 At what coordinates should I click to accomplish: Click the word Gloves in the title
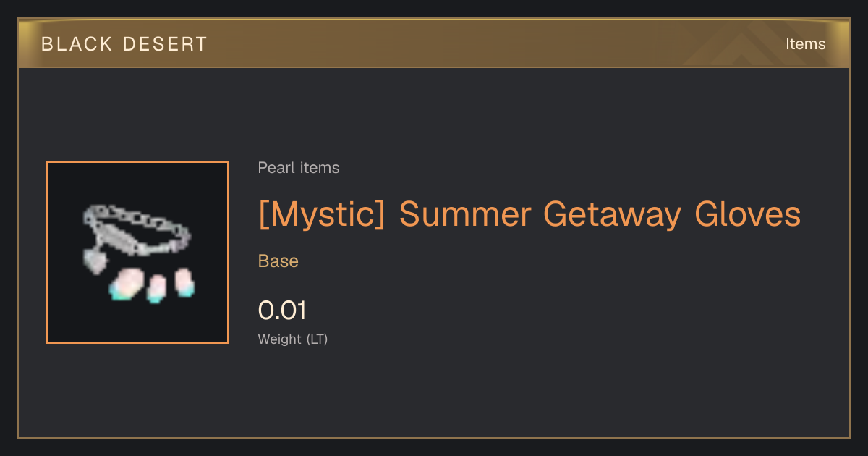[747, 214]
